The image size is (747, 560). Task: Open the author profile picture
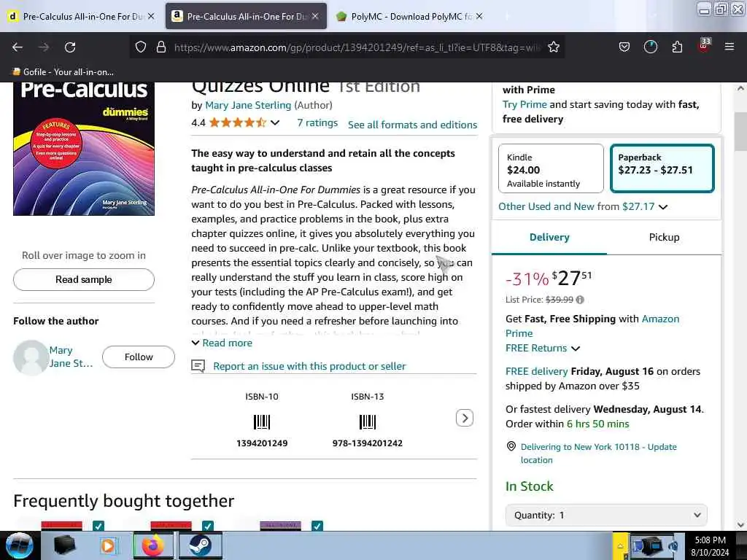coord(31,357)
